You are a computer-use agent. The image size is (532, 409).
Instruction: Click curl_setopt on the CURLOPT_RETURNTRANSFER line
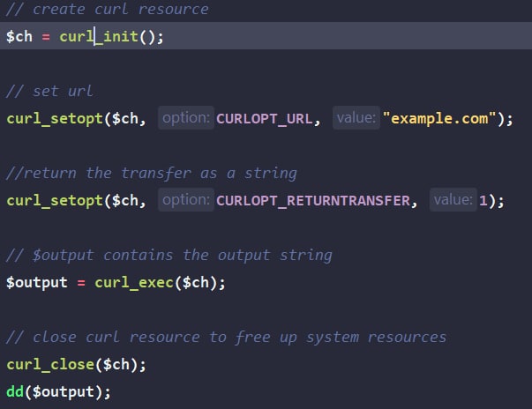[x=55, y=201]
